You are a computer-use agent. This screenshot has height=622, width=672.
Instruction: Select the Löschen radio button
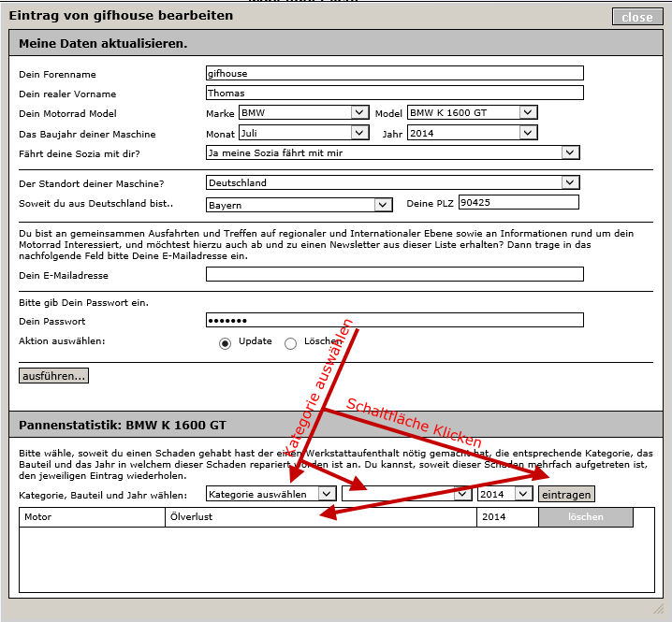290,343
